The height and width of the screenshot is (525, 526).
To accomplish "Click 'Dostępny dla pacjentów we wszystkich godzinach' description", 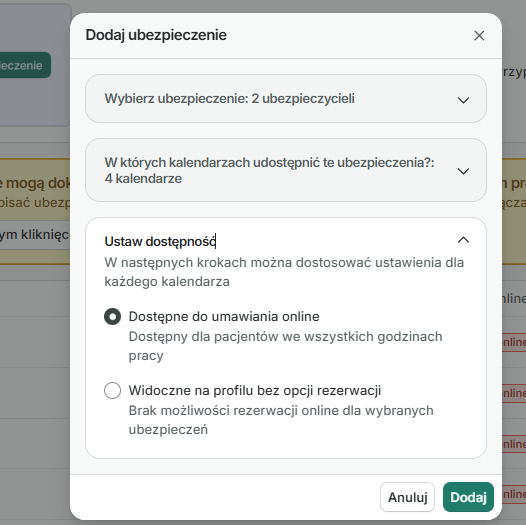I will point(285,346).
